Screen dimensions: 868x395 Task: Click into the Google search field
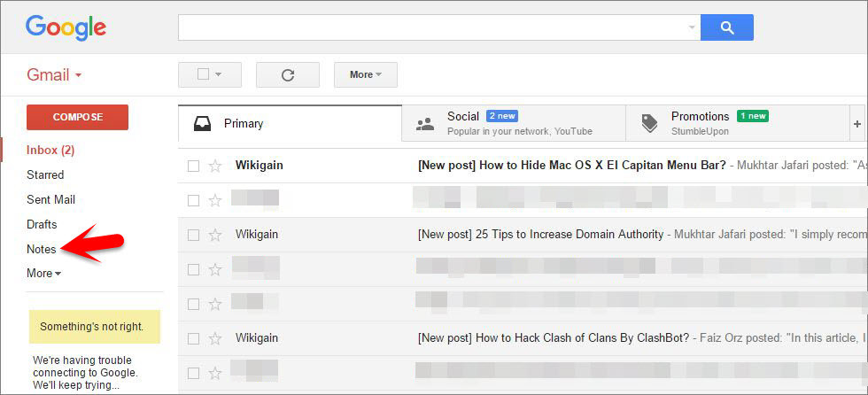(434, 27)
